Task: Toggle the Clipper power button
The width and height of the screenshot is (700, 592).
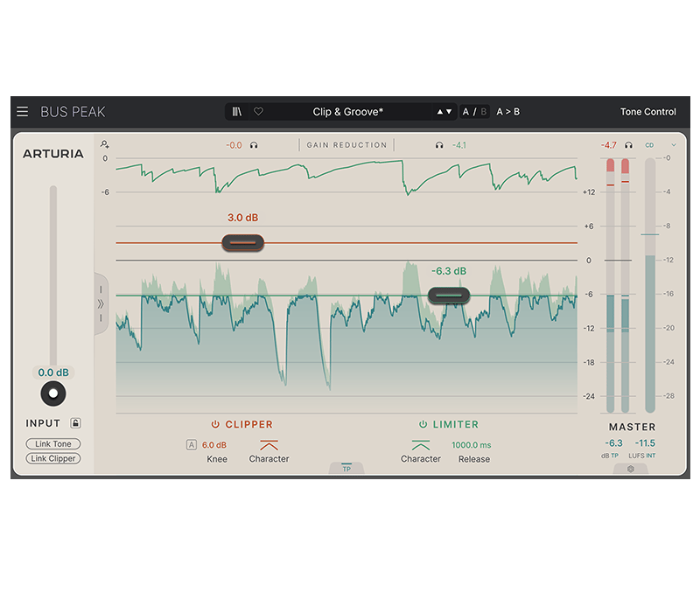Action: [215, 424]
